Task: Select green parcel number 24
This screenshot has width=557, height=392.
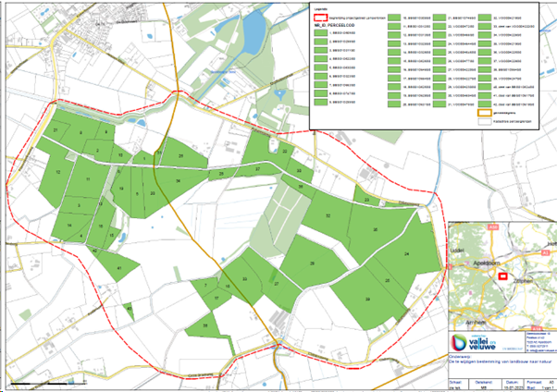Action: [x=405, y=252]
